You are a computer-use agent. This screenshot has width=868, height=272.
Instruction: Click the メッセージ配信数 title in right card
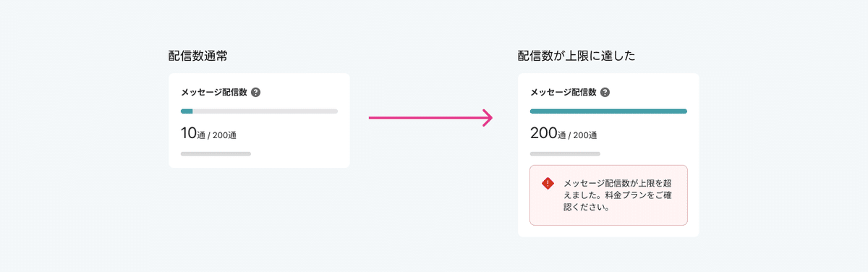563,93
